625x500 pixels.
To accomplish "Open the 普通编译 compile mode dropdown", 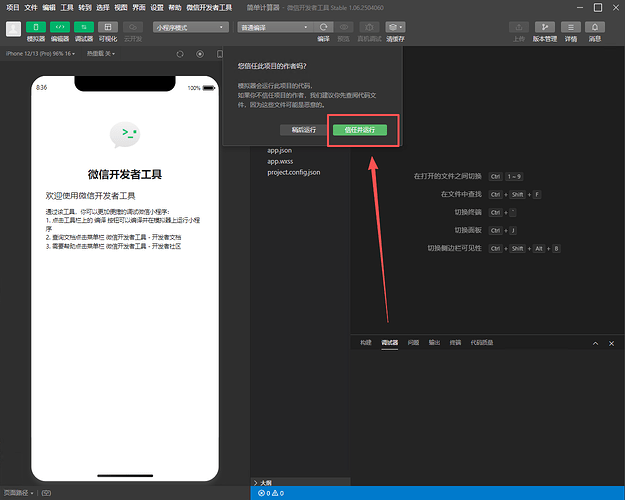I will (274, 27).
